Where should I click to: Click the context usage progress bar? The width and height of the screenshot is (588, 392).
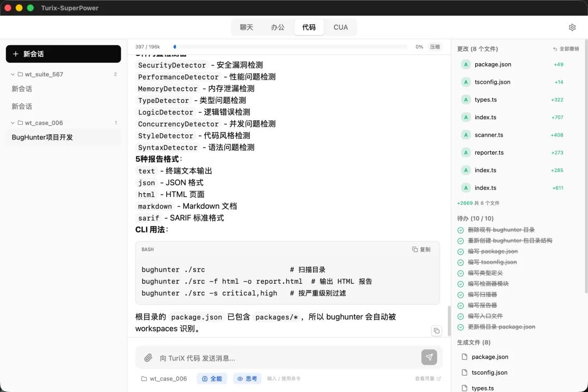pyautogui.click(x=290, y=47)
